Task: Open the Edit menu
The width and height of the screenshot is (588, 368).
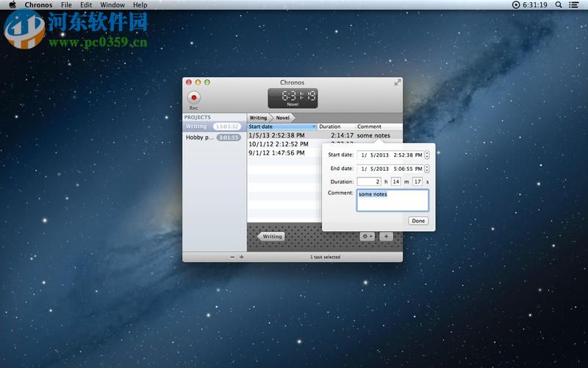Action: click(x=86, y=5)
